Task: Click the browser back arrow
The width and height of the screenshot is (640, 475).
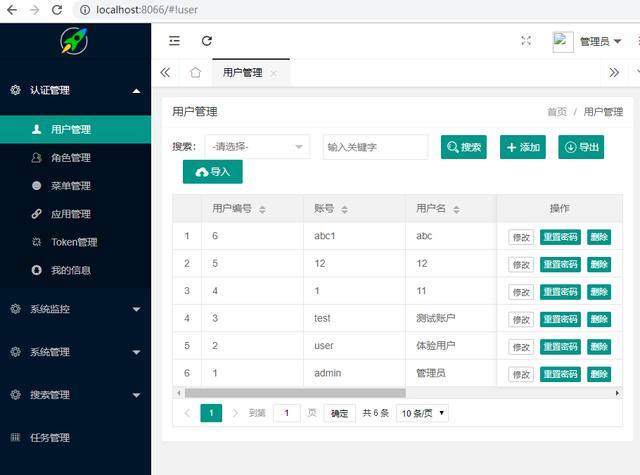Action: click(x=12, y=10)
